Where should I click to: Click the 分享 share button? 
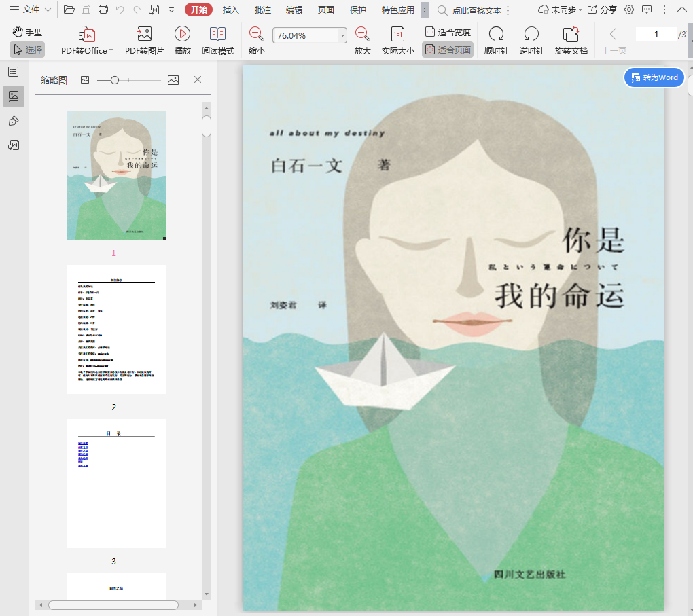click(x=602, y=10)
